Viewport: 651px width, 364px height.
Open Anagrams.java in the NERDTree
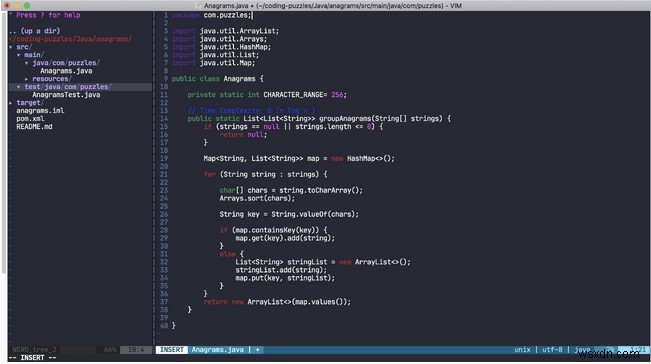coord(66,71)
